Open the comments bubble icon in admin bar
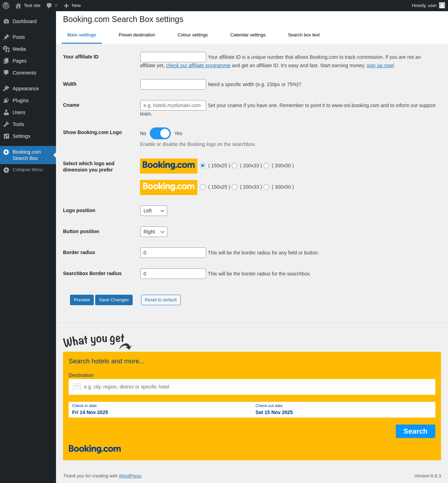The image size is (448, 483). point(49,6)
